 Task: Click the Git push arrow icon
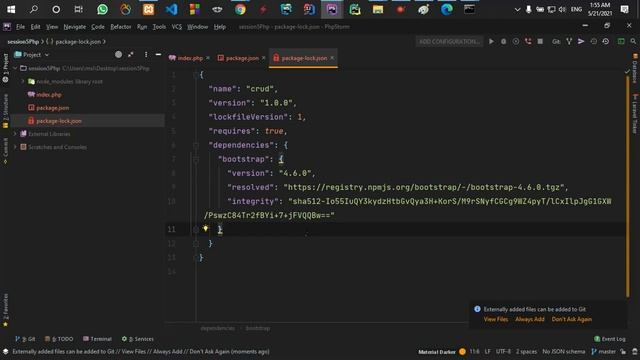[581, 41]
